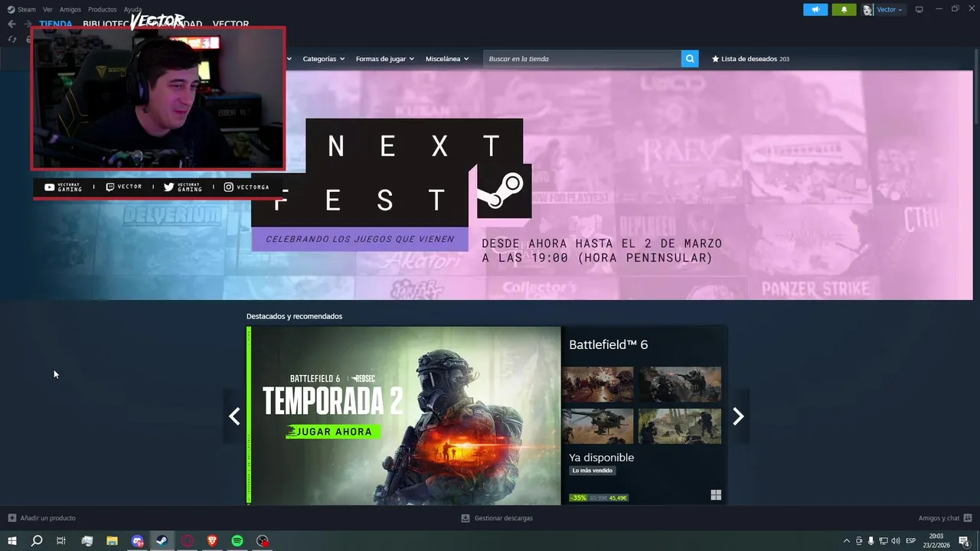Open Amigos y chat
This screenshot has height=551, width=980.
click(939, 518)
